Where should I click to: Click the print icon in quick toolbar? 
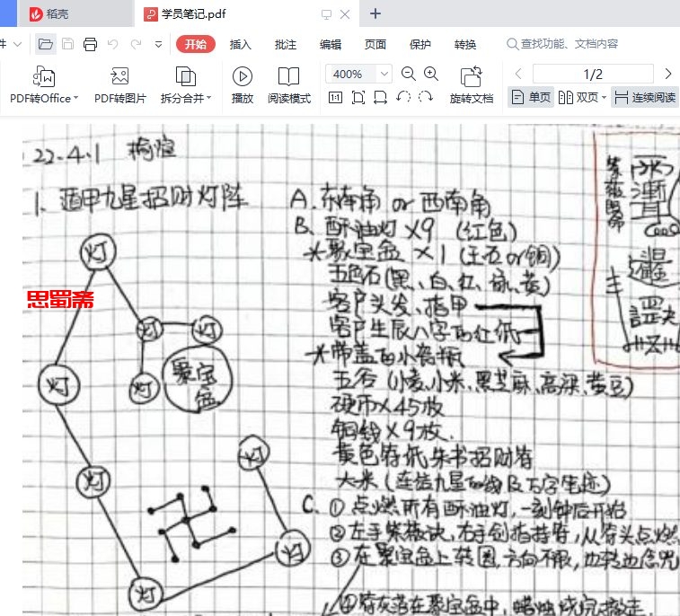pyautogui.click(x=90, y=44)
